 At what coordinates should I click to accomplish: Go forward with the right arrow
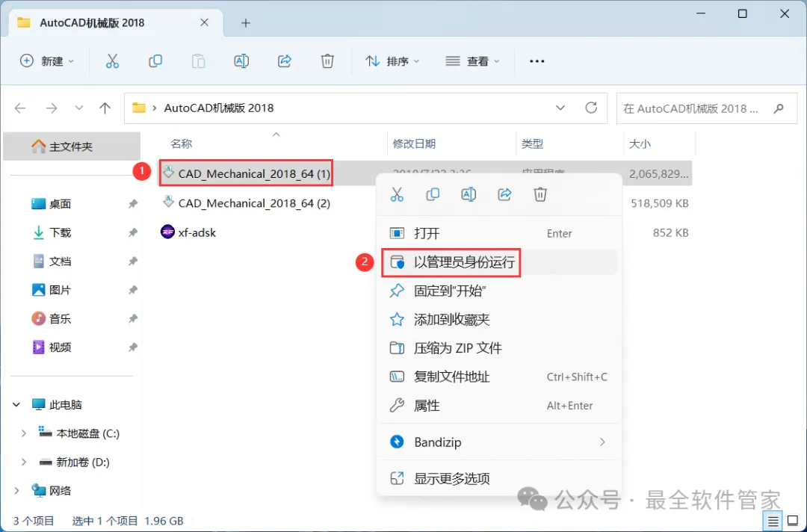tap(52, 108)
